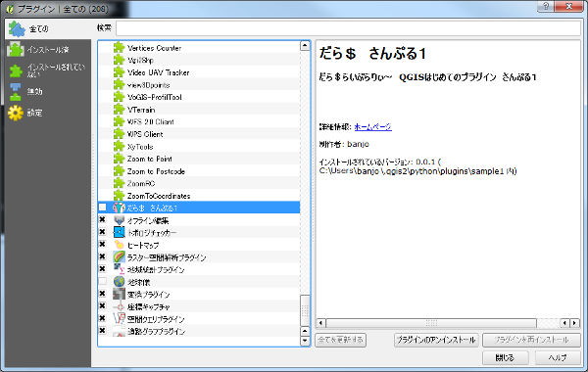Click the Vertices Counter plugin icon
The image size is (588, 372).
(x=119, y=48)
